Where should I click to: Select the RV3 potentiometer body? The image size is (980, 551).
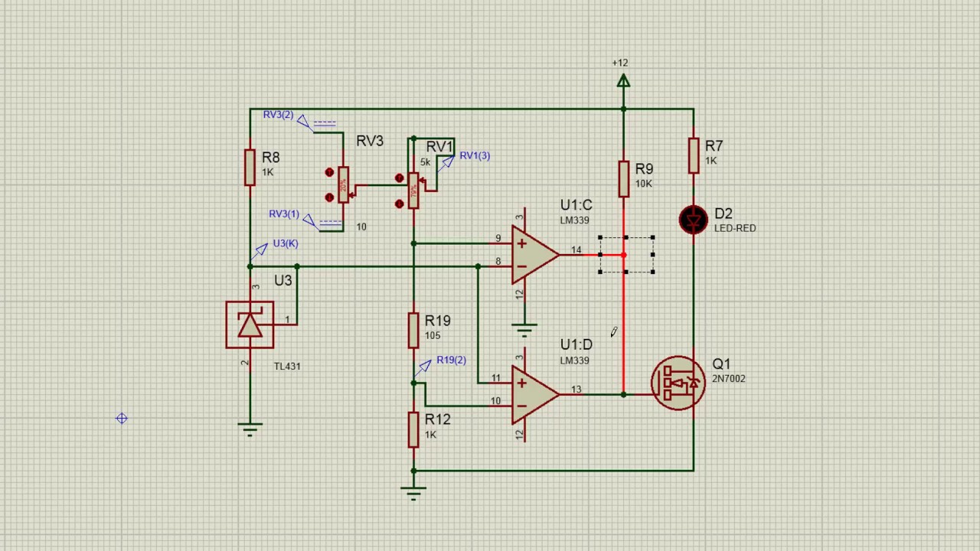(x=343, y=186)
